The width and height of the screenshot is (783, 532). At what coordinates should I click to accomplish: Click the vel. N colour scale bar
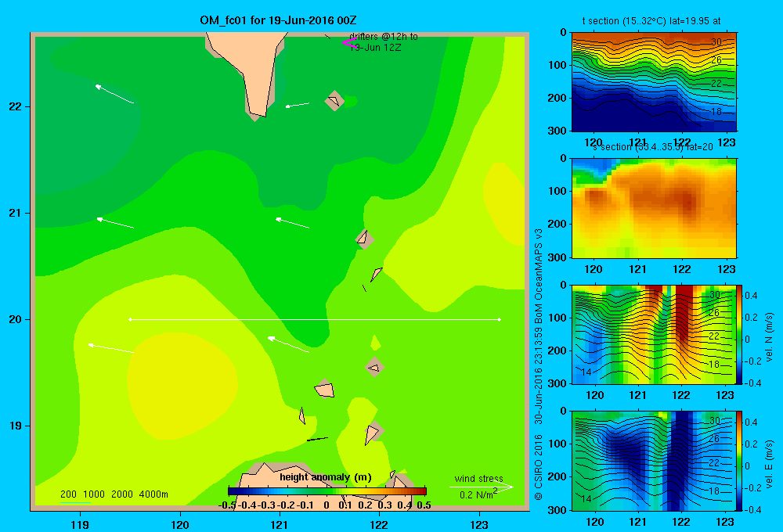[740, 334]
